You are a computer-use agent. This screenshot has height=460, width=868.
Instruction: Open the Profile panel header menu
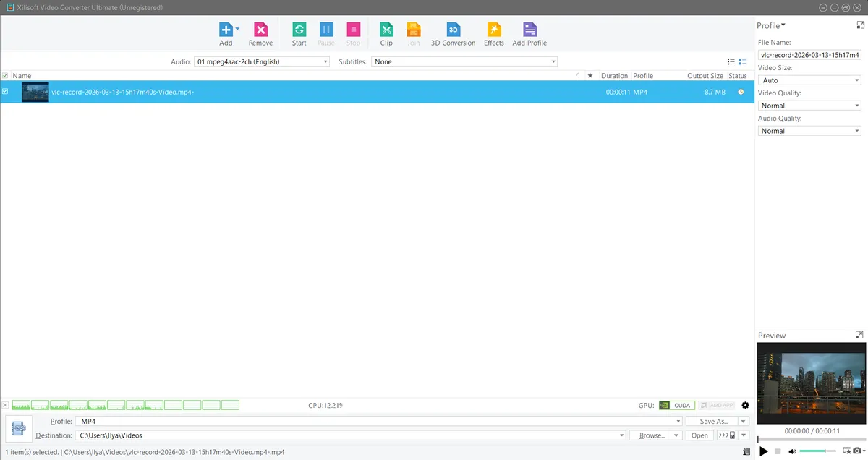771,26
